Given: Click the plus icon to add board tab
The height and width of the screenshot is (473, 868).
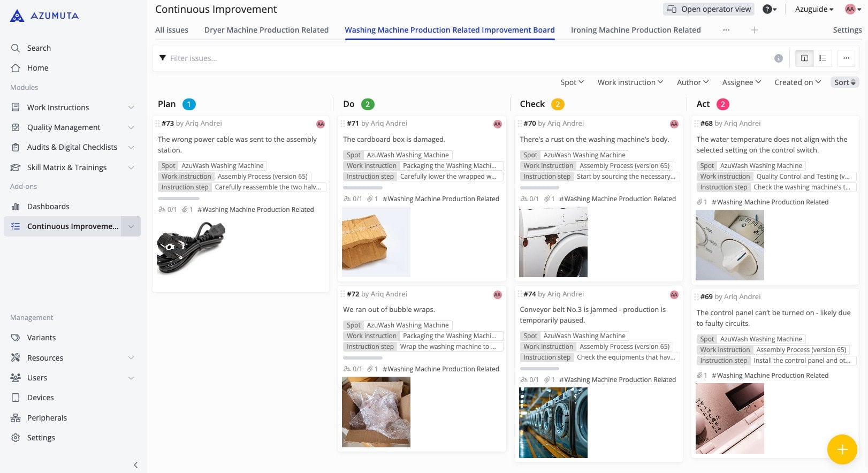Looking at the screenshot, I should tap(754, 30).
